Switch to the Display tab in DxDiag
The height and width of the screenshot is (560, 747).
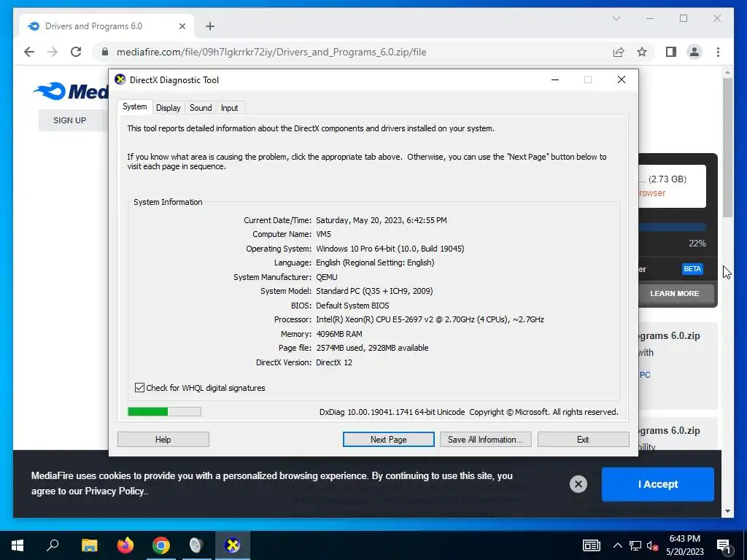(x=169, y=108)
